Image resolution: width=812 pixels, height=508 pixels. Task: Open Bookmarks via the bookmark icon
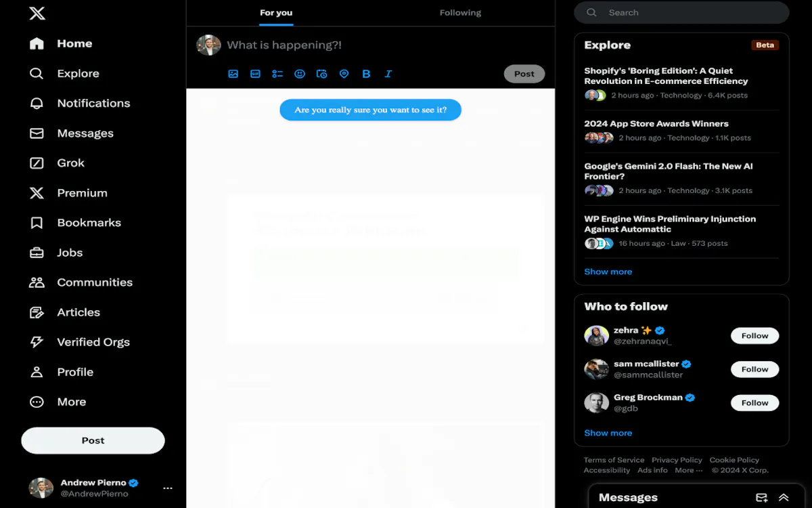[x=37, y=223]
